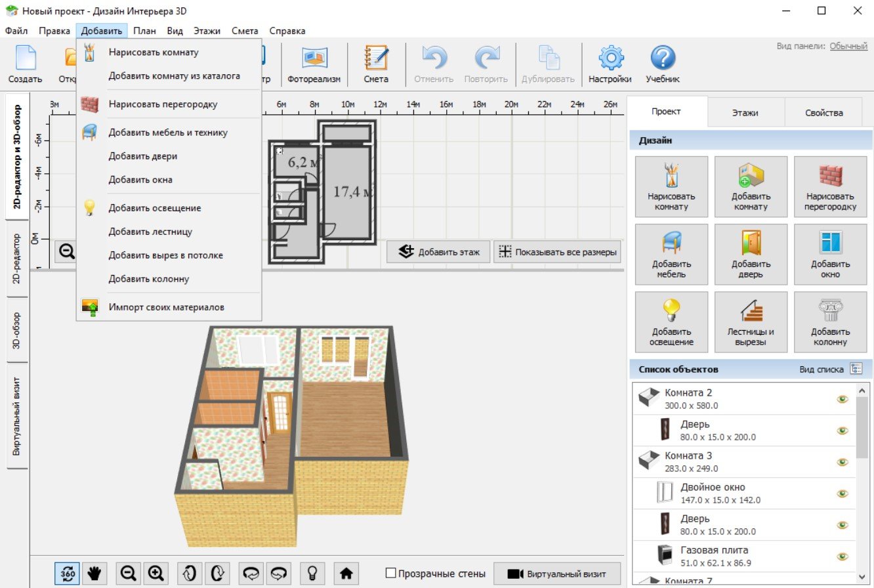Open Настройки gear icon
The width and height of the screenshot is (874, 588).
[610, 64]
